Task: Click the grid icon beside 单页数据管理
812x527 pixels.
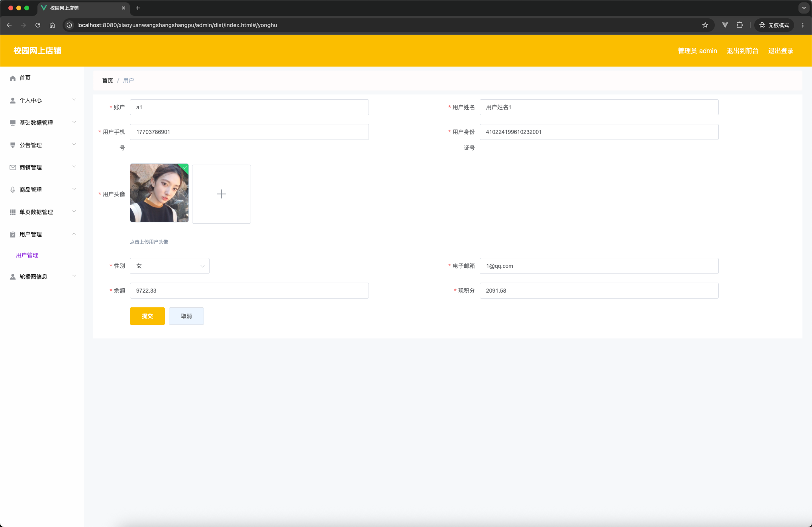Action: (13, 212)
